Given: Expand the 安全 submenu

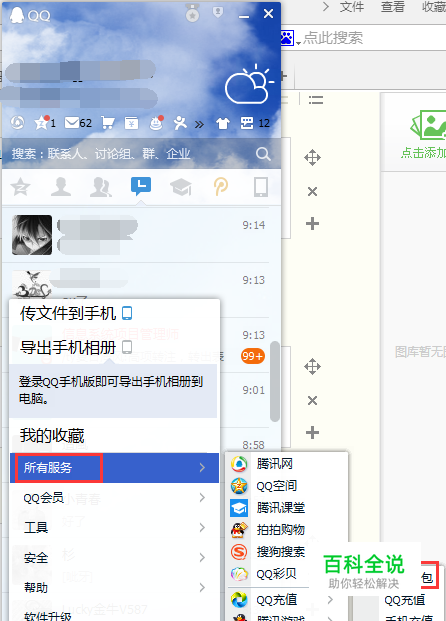Looking at the screenshot, I should [114, 558].
